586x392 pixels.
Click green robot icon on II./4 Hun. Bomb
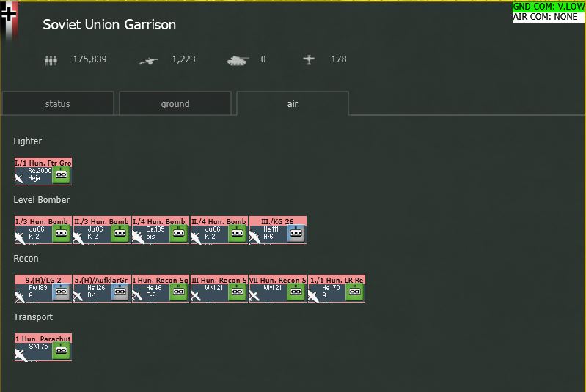click(x=237, y=233)
